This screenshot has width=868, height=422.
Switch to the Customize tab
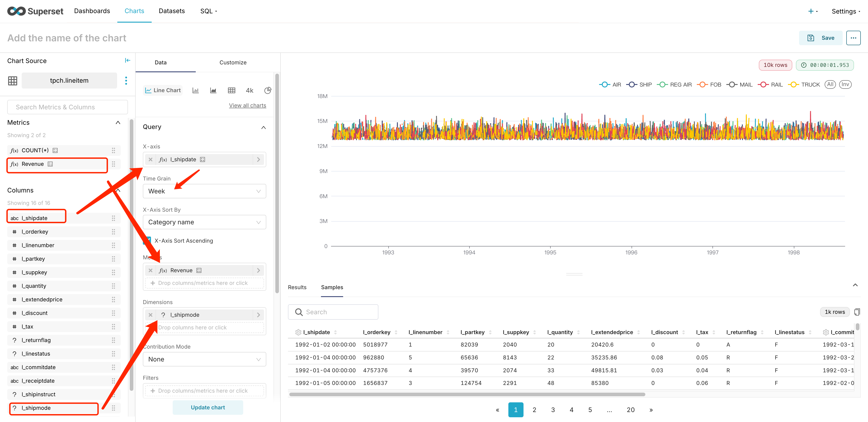(x=233, y=63)
